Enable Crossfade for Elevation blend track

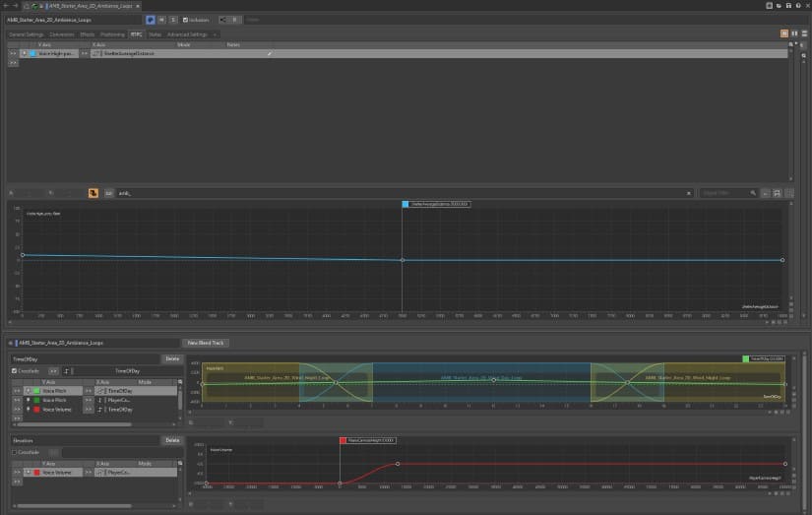pyautogui.click(x=14, y=452)
